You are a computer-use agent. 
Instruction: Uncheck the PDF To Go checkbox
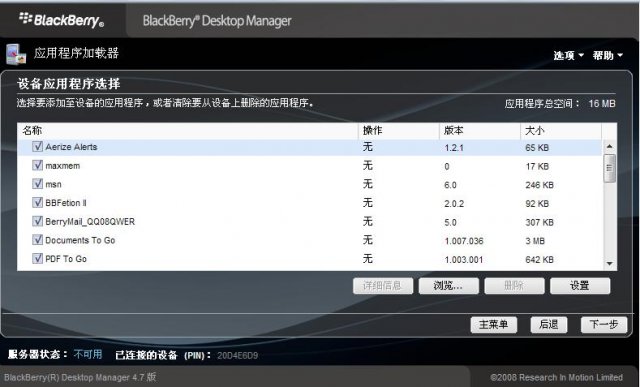coord(38,258)
